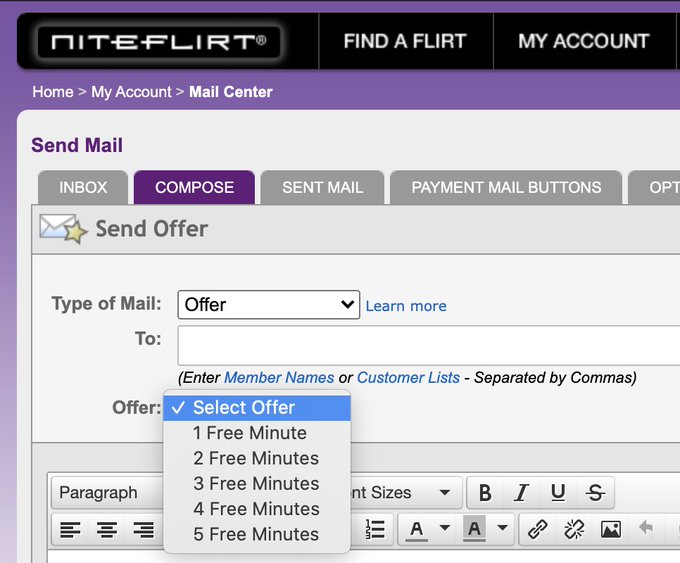This screenshot has height=563, width=680.
Task: Click the NiteFlirt logo
Action: pyautogui.click(x=159, y=42)
